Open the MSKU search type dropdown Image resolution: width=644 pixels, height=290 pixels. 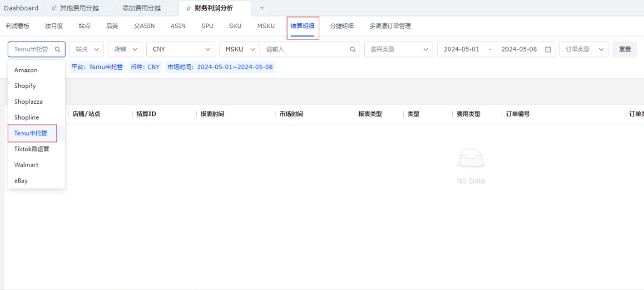click(240, 49)
